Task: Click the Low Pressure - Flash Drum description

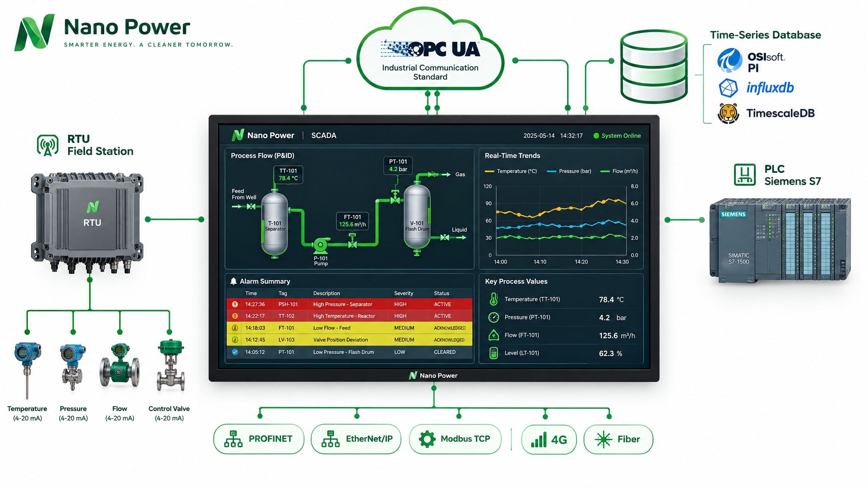Action: click(343, 352)
